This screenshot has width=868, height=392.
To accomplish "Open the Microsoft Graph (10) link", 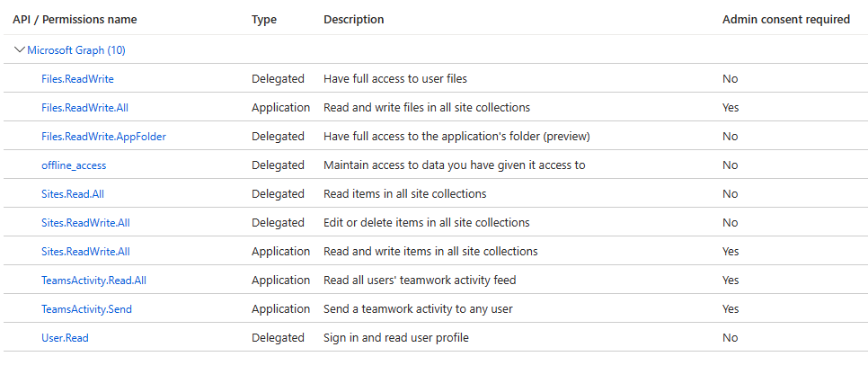I will (76, 50).
